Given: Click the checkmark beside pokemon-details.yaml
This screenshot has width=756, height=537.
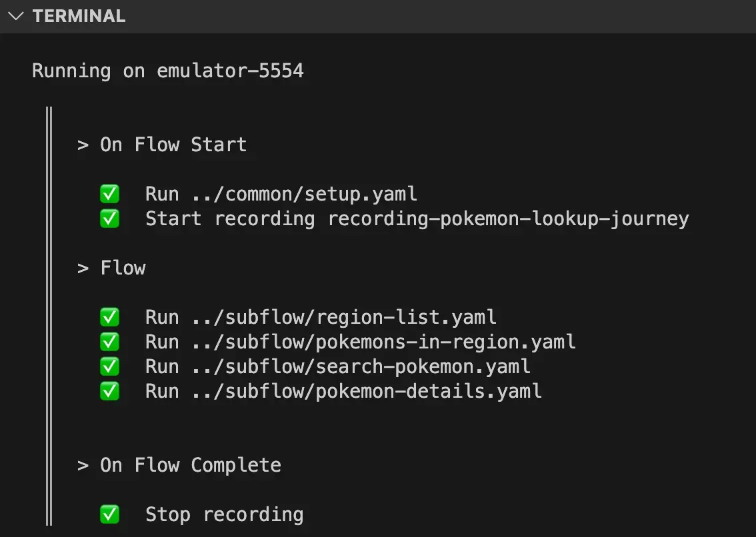Looking at the screenshot, I should [109, 391].
